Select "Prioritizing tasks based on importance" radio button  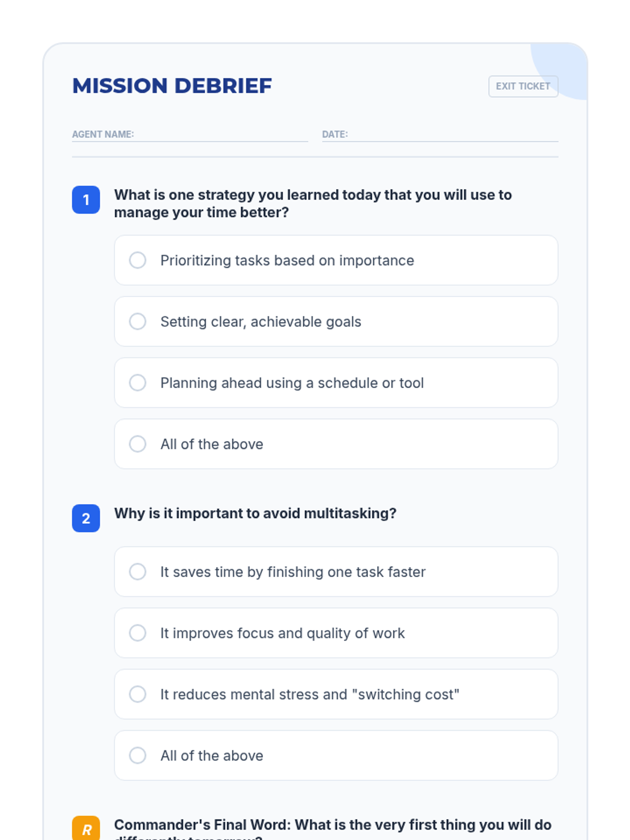138,260
